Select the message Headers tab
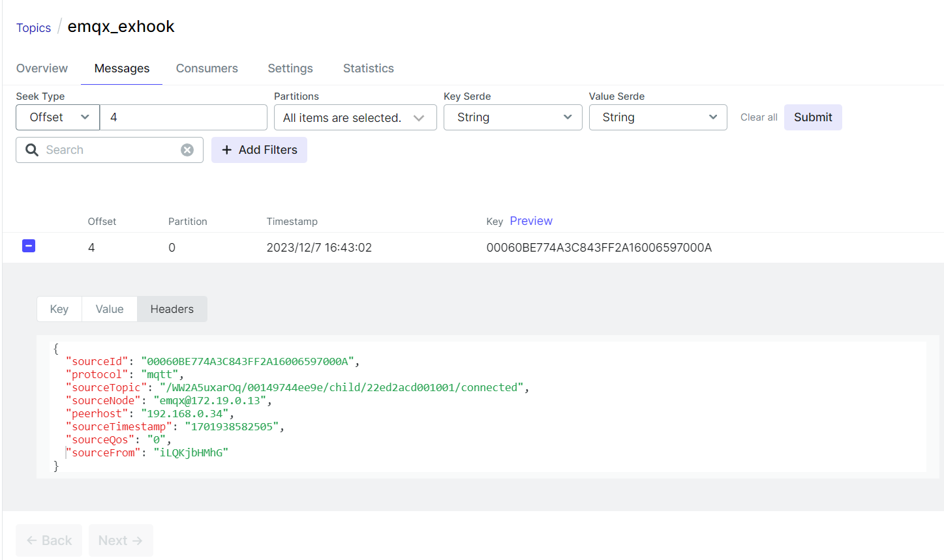Image resolution: width=944 pixels, height=560 pixels. (172, 309)
